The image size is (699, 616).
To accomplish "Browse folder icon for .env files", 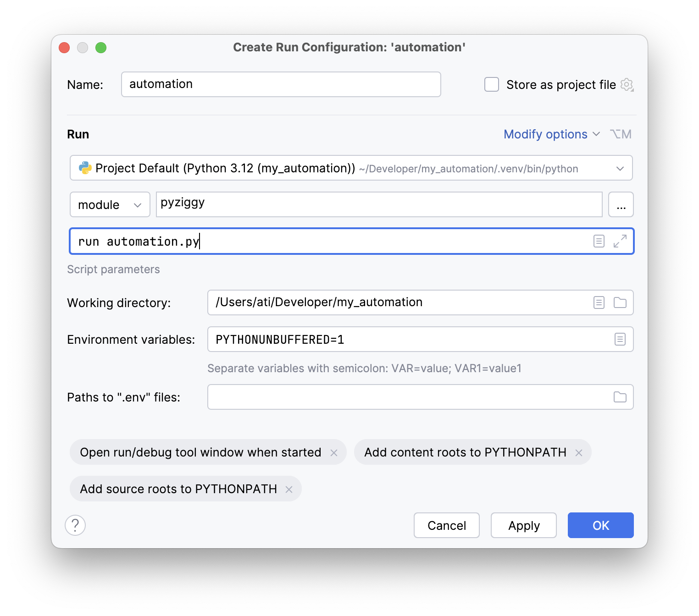I will tap(620, 397).
